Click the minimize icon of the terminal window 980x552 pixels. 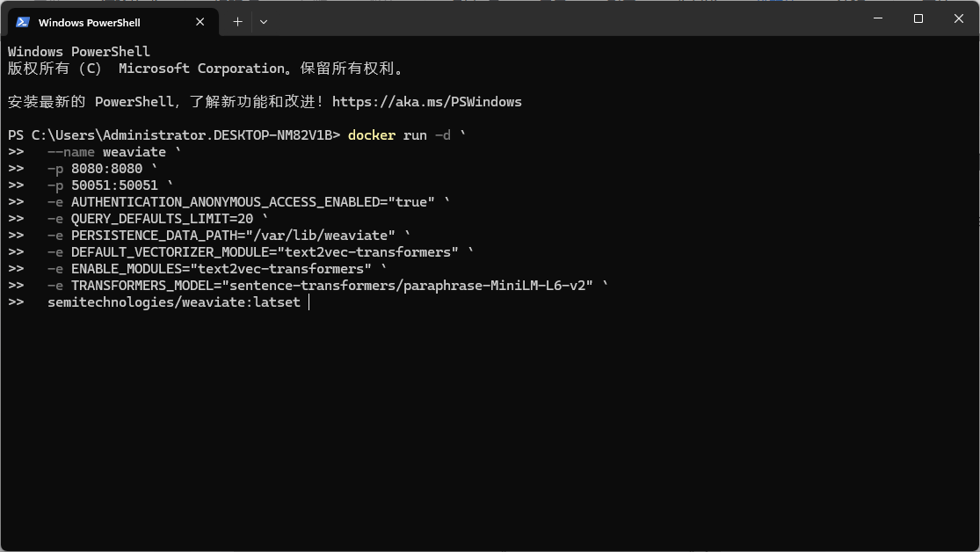(x=878, y=18)
